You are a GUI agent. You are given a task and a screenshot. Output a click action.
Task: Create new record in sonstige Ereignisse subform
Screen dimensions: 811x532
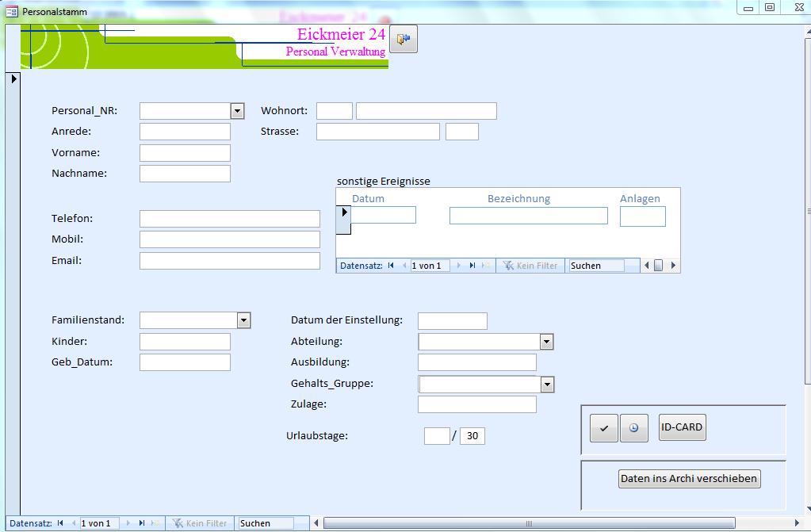[486, 266]
